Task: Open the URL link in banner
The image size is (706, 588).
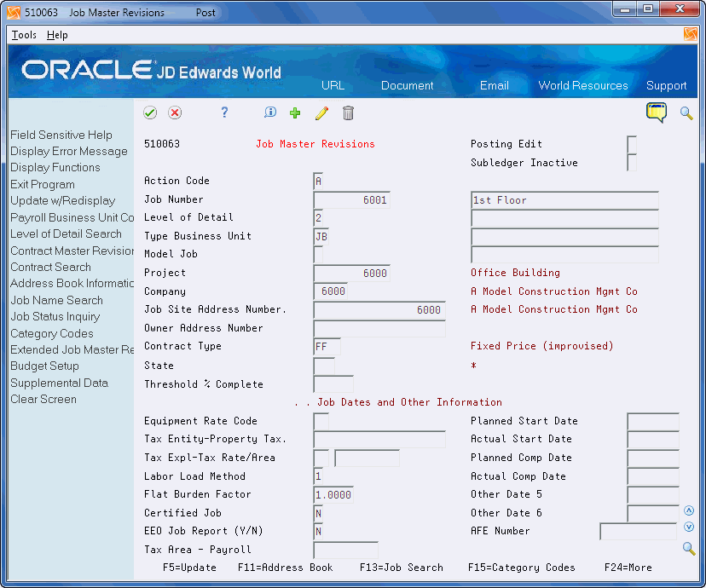Action: click(333, 85)
